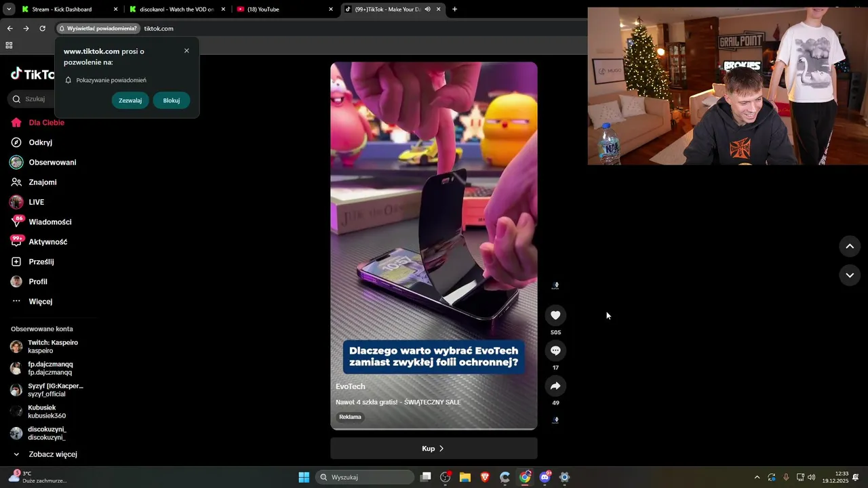Open Windows notification bell icon
This screenshot has height=488, width=868.
pos(856,477)
